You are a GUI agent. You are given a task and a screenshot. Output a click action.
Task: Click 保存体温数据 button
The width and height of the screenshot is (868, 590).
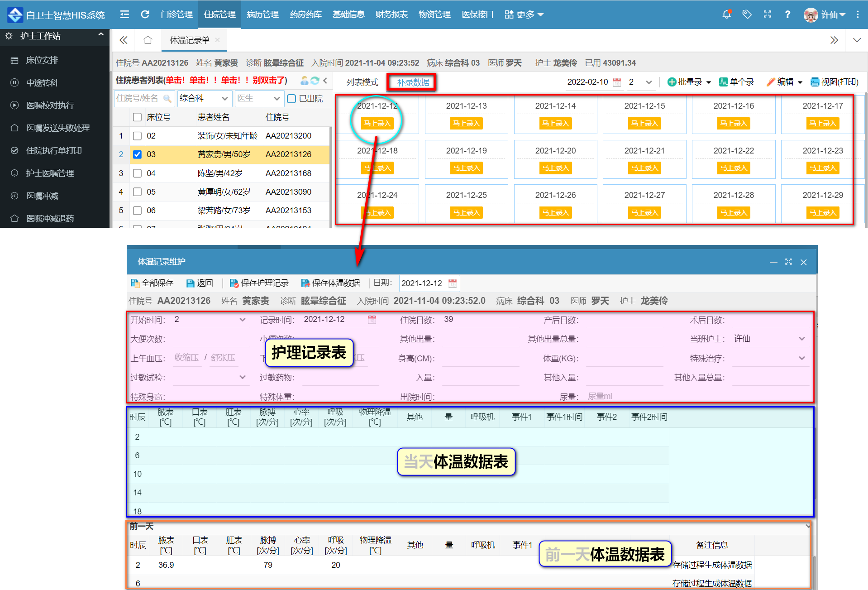click(330, 283)
